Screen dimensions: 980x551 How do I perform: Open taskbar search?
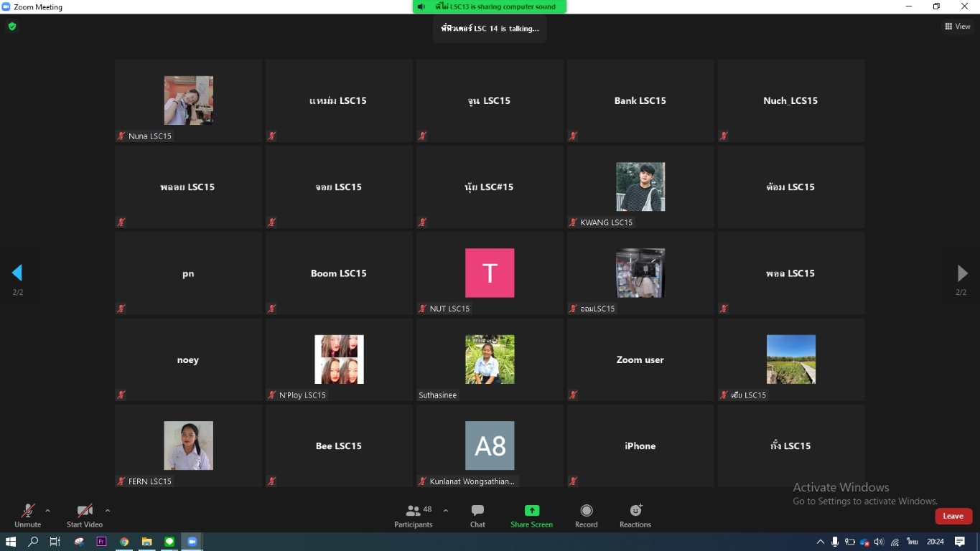tap(33, 542)
